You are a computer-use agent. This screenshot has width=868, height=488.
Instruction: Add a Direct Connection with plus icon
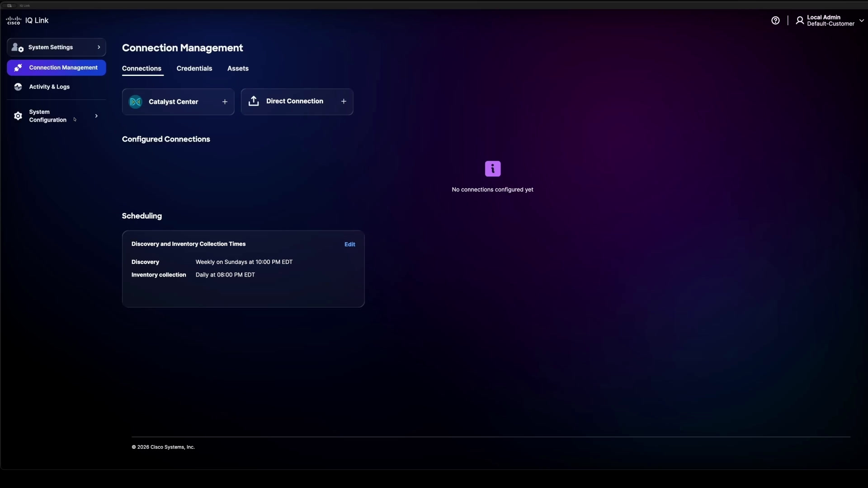click(344, 101)
